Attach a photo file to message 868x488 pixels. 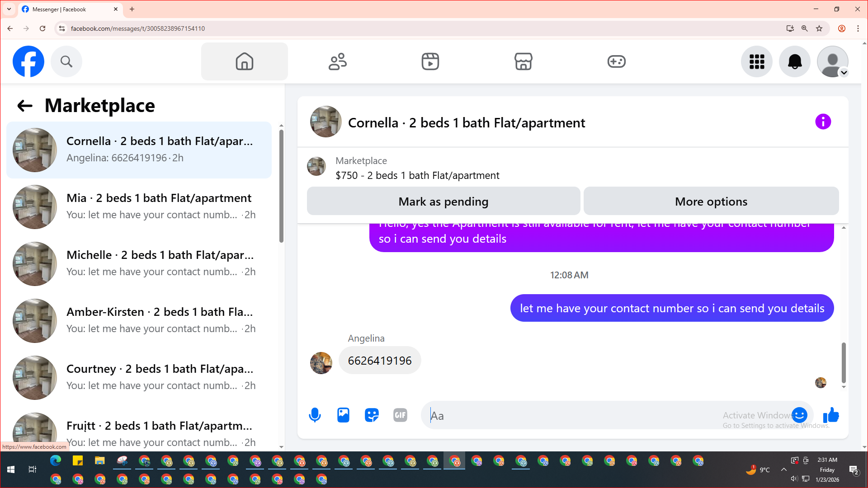344,415
